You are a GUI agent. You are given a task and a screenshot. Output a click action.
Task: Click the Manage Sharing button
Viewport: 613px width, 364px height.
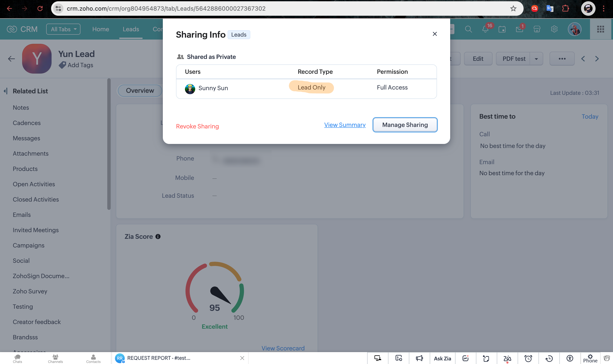pyautogui.click(x=405, y=125)
